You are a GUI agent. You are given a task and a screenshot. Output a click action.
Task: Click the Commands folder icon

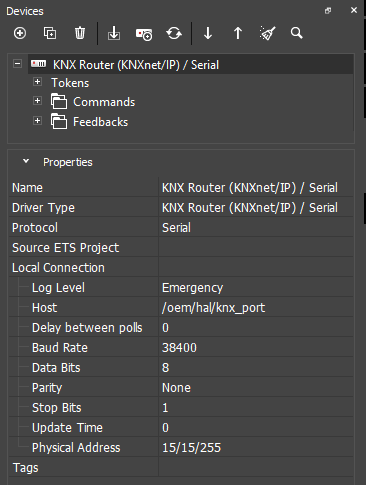point(59,101)
